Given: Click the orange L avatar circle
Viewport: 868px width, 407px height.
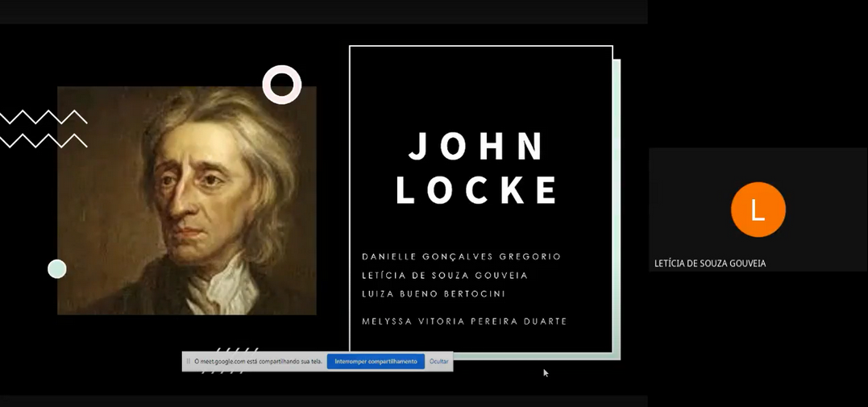Looking at the screenshot, I should (x=758, y=210).
